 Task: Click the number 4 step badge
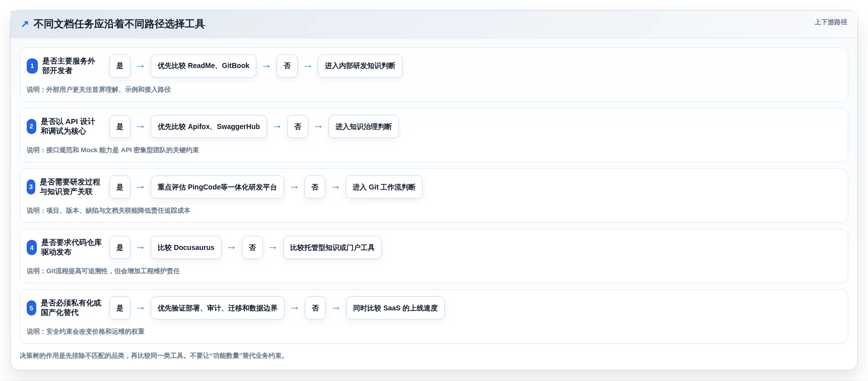click(32, 247)
